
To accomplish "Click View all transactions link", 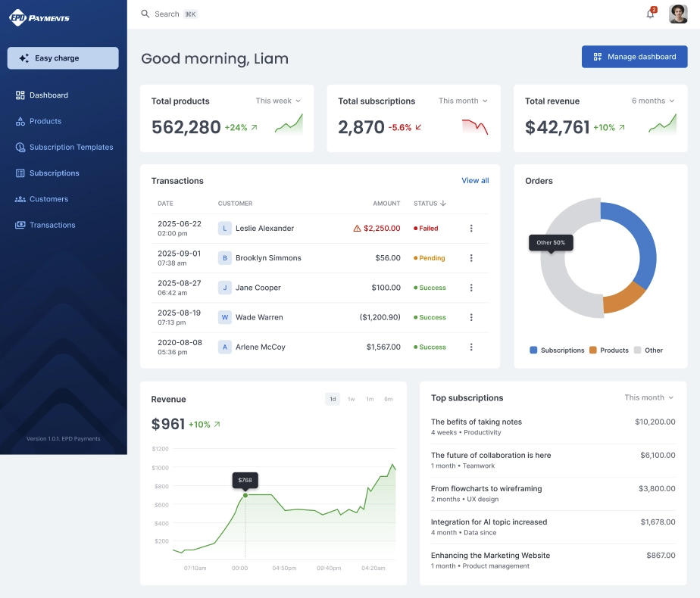I will [475, 181].
